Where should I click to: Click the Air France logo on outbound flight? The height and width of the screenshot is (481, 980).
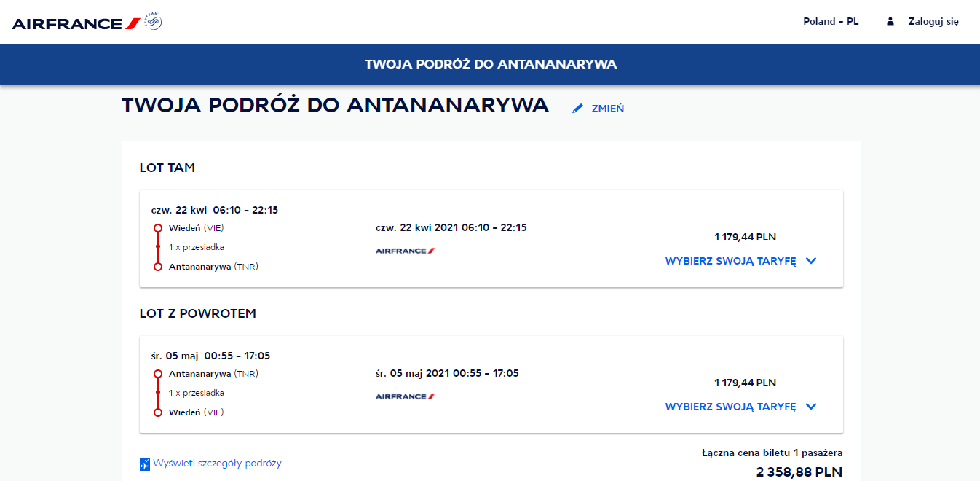coord(405,251)
